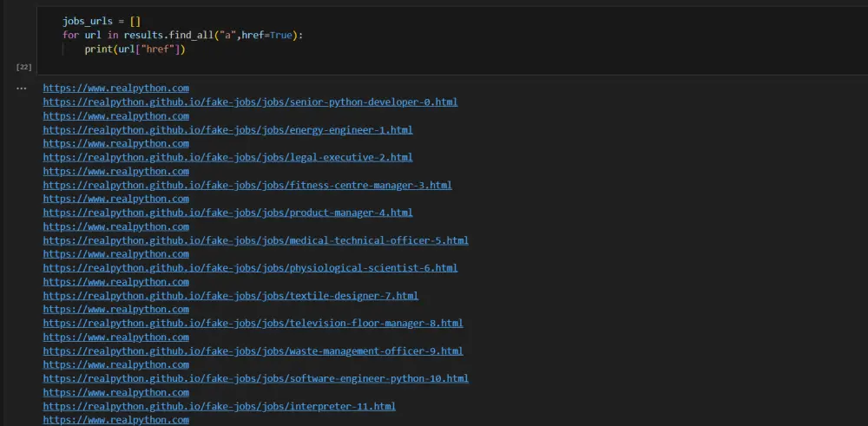This screenshot has width=868, height=426.
Task: Click the product-manager-4.html job URL
Action: [227, 213]
